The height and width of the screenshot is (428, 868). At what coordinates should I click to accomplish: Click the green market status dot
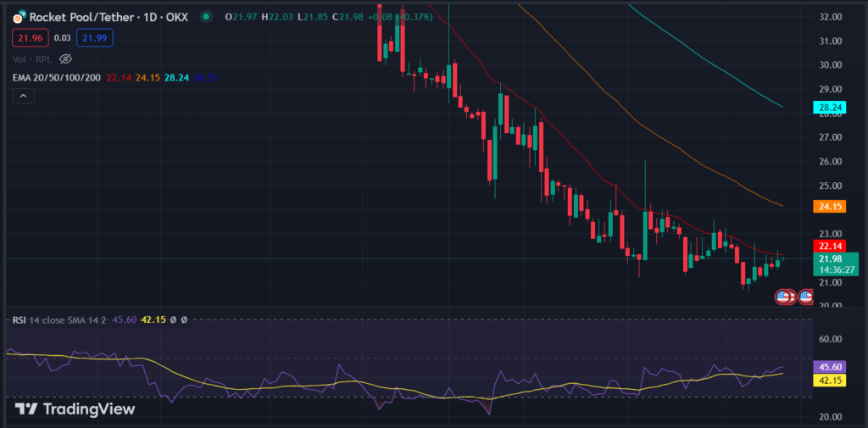206,17
